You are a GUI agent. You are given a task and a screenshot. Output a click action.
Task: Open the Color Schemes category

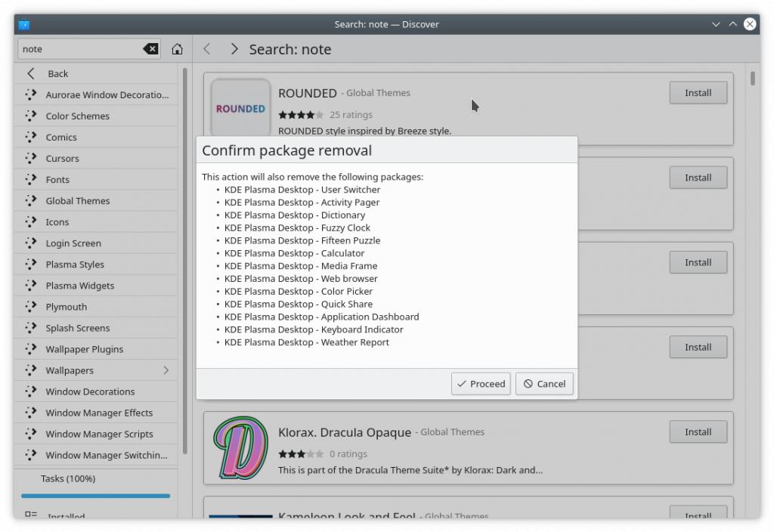tap(77, 116)
